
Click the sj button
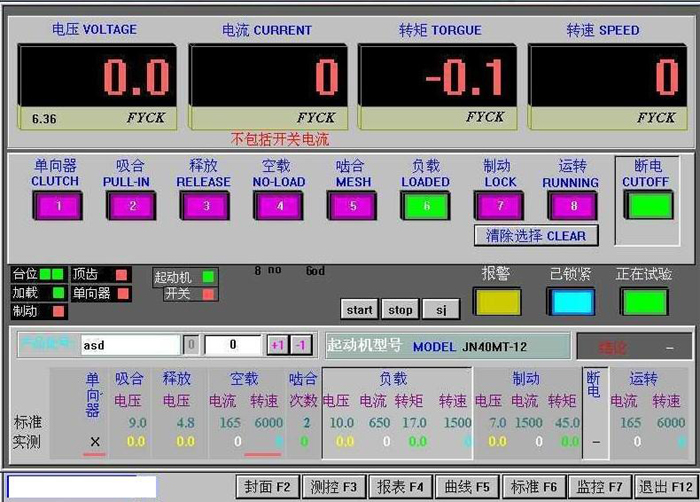pos(440,310)
